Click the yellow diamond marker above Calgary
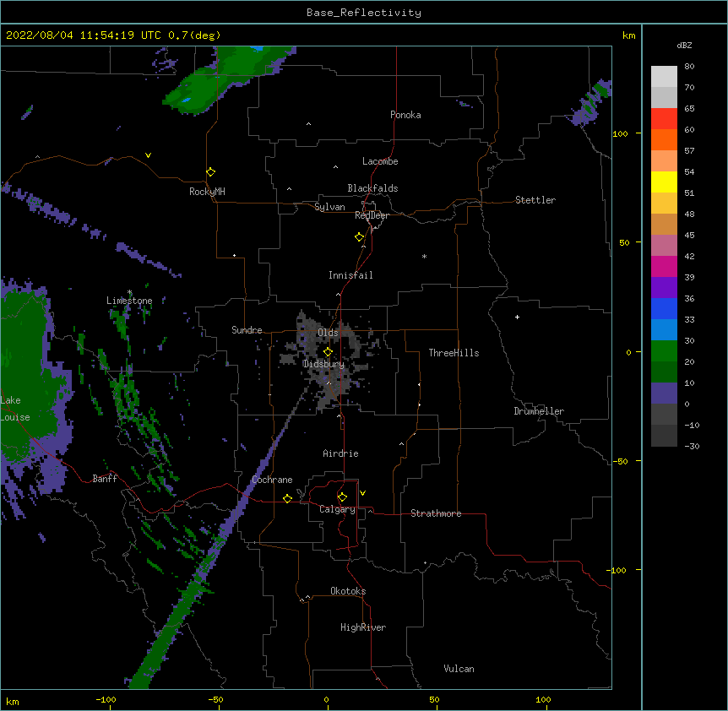The image size is (728, 711). click(342, 497)
